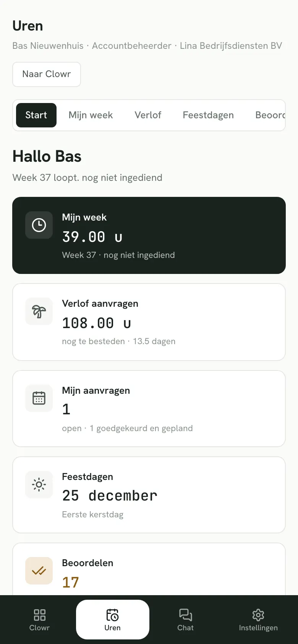Open the Verlof aanvragen 108.00 u card

(149, 322)
